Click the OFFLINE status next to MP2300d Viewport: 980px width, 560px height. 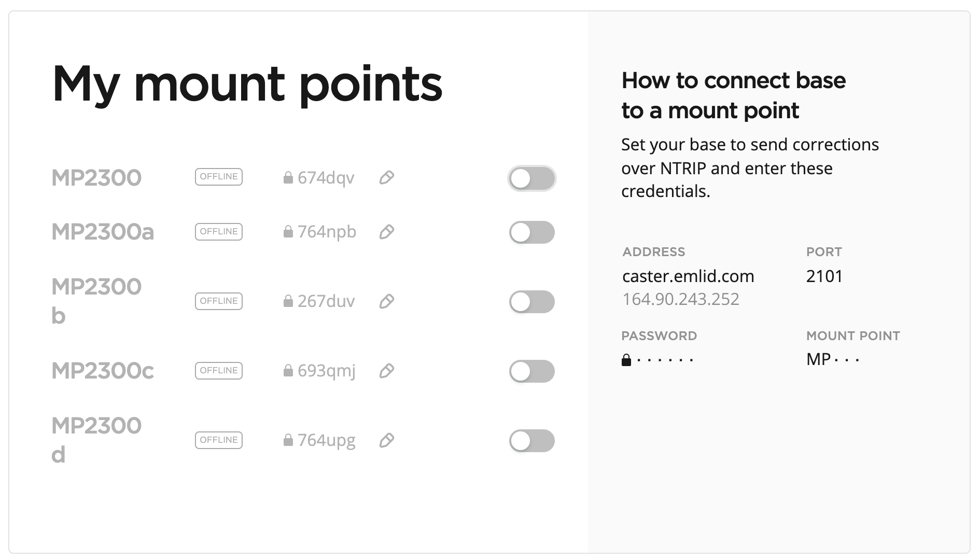tap(218, 440)
